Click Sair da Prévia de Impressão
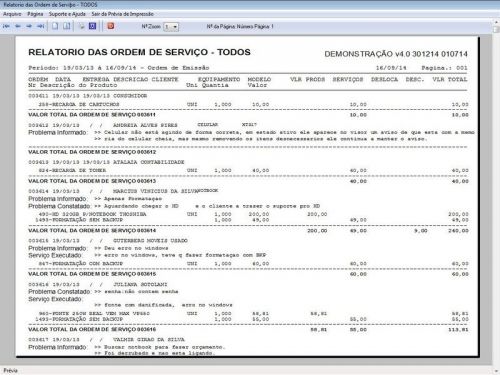This screenshot has width=500, height=375. pyautogui.click(x=122, y=14)
